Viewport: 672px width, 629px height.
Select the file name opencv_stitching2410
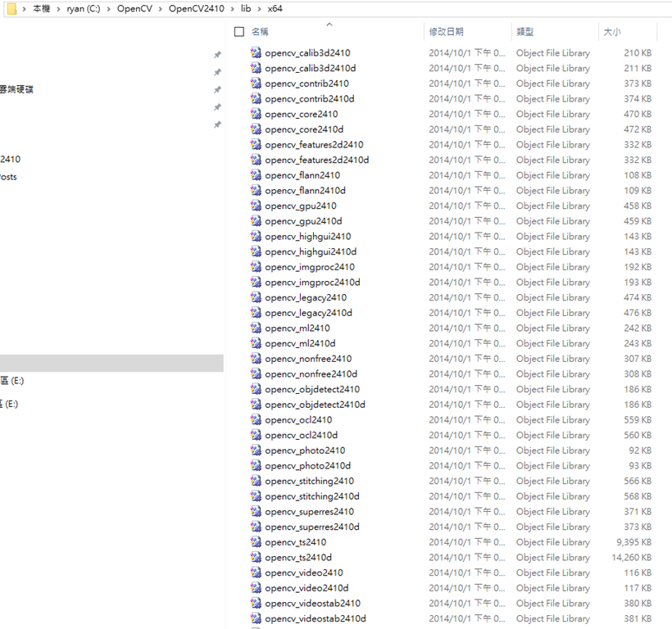coord(310,482)
